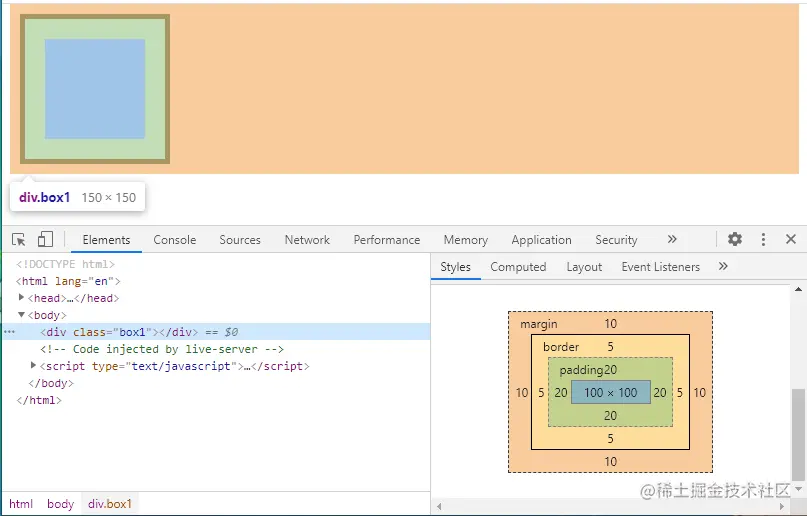Image resolution: width=807 pixels, height=516 pixels.
Task: Open the Layout sidebar tab
Action: [x=584, y=267]
